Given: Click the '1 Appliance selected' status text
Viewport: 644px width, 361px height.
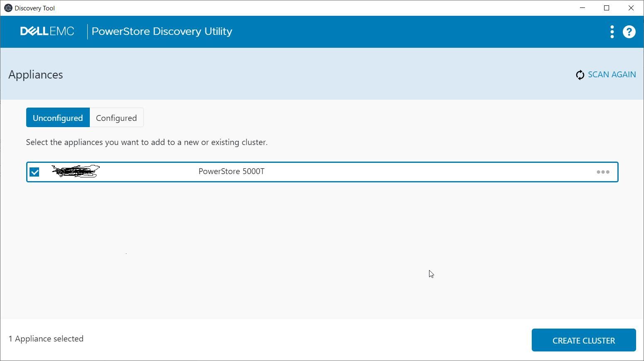Looking at the screenshot, I should (x=46, y=339).
